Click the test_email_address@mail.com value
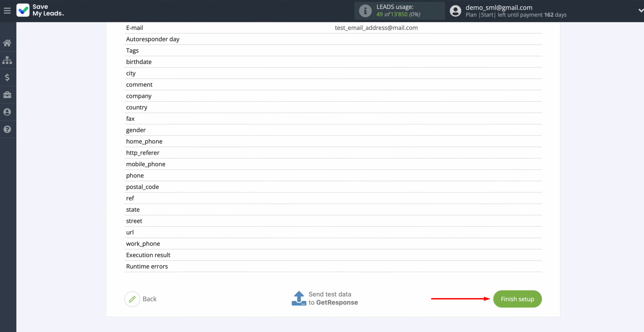The width and height of the screenshot is (644, 332). point(376,28)
